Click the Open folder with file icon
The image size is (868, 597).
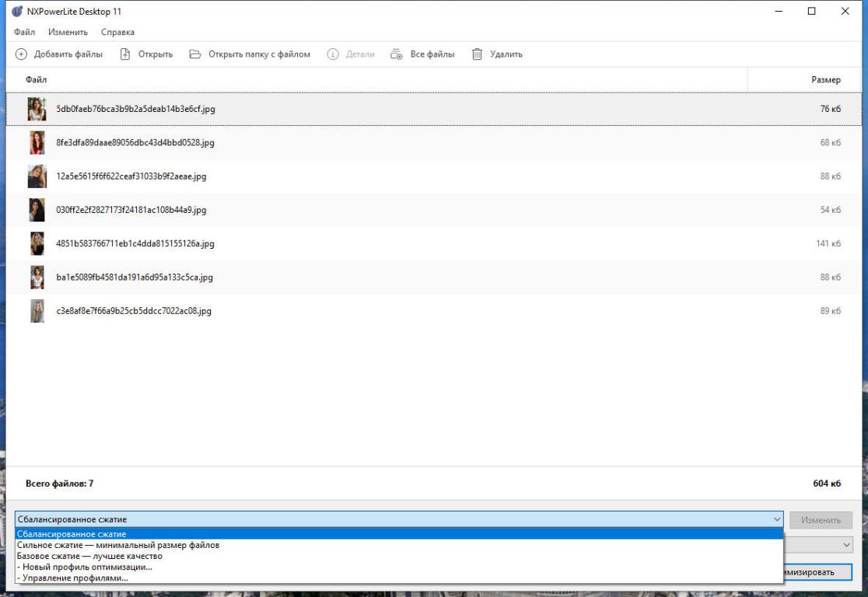pos(195,54)
